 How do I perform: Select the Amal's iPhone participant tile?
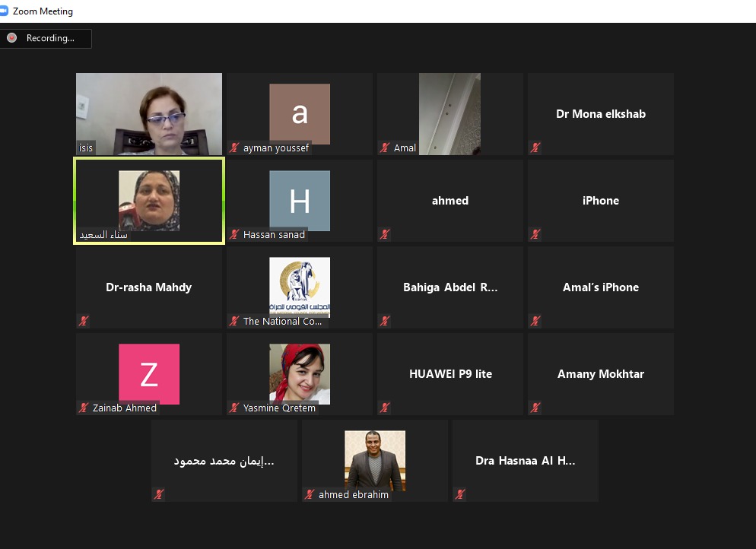tap(601, 287)
